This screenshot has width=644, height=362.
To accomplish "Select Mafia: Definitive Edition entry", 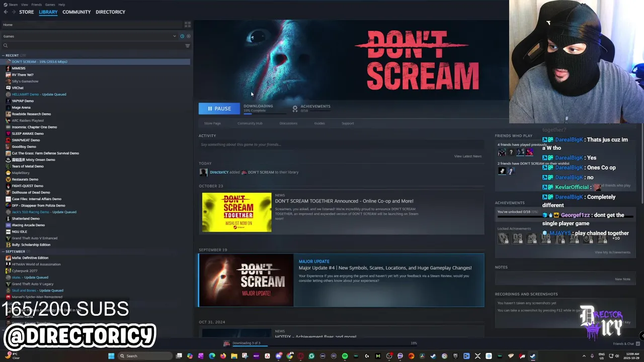I will [x=30, y=258].
